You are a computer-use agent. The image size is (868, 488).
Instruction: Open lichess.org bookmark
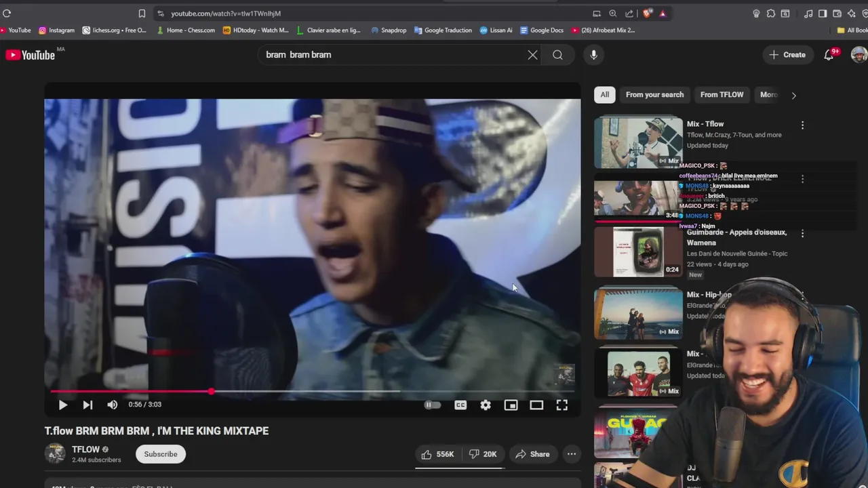[x=115, y=30]
